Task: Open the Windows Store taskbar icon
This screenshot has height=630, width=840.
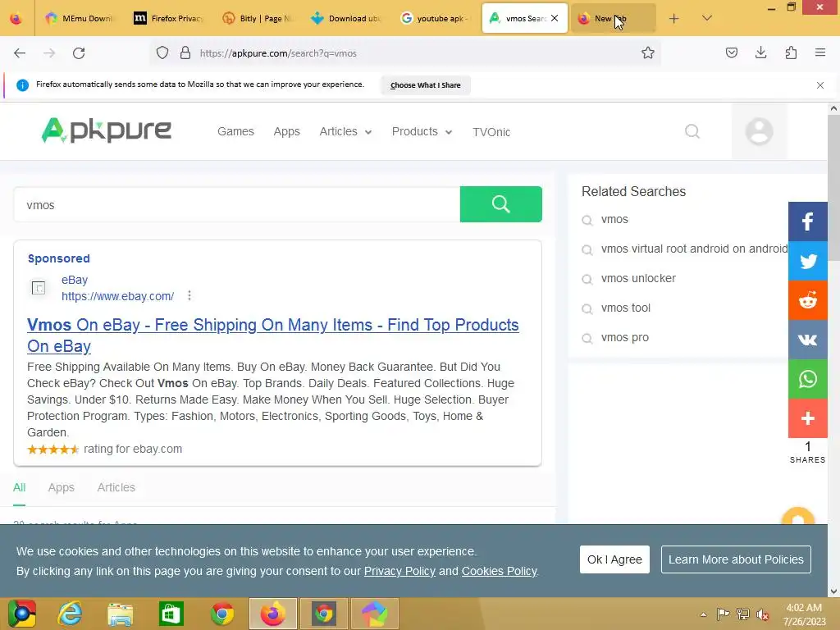Action: pyautogui.click(x=171, y=614)
